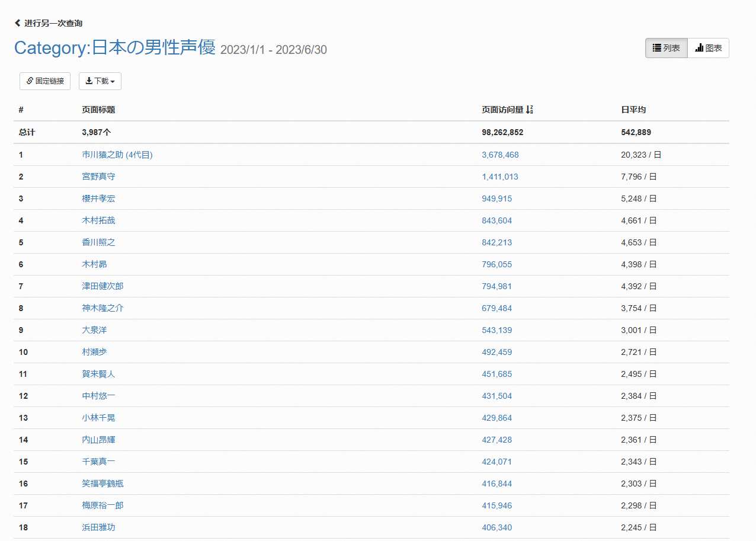Open pageviews count 492,459 for 村瀬歩
Viewport: 756px width, 541px height.
(x=496, y=352)
